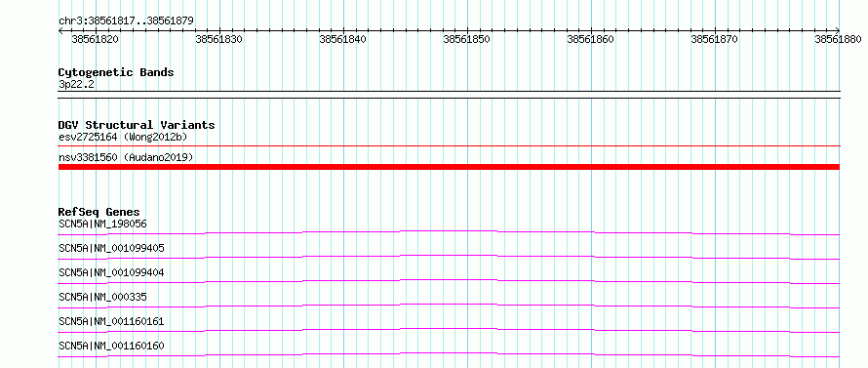Click the Cytogenetic Bands track title
868x368 pixels.
116,72
